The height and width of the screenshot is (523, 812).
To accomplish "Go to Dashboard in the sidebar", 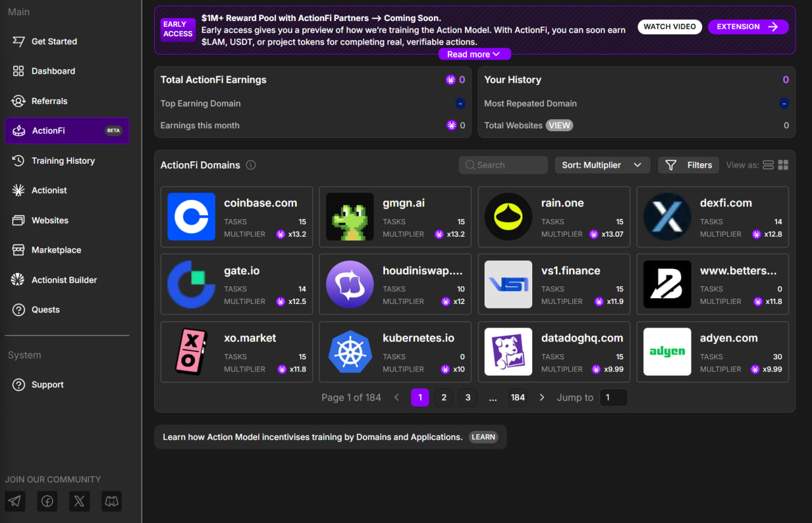I will tap(67, 71).
